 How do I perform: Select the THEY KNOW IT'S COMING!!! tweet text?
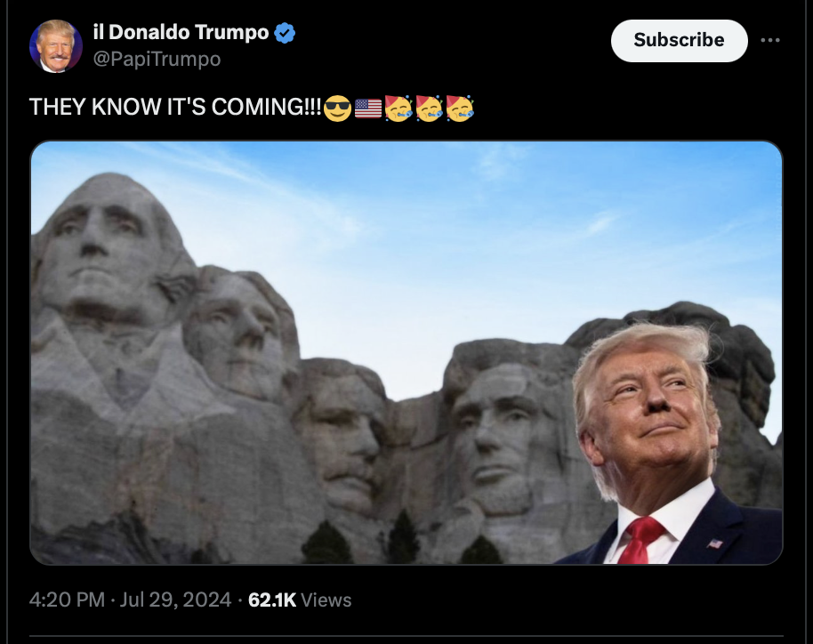click(175, 108)
